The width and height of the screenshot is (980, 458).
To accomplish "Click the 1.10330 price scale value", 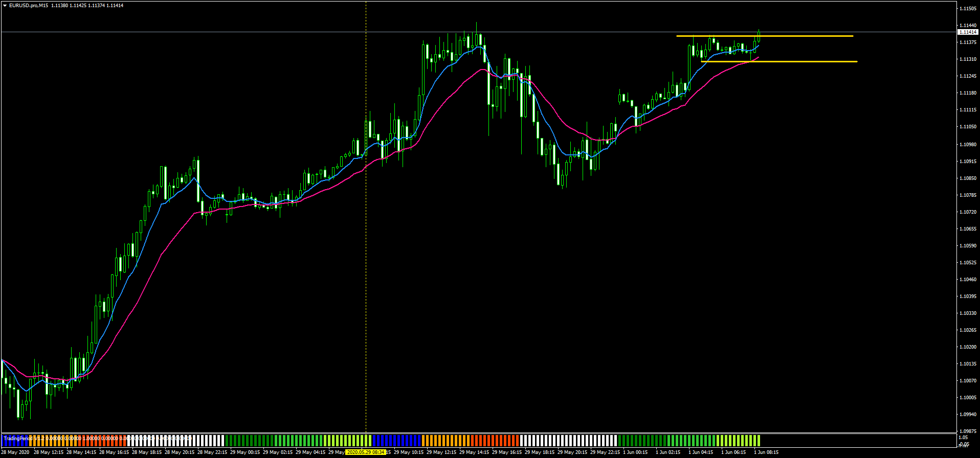I will pos(969,313).
